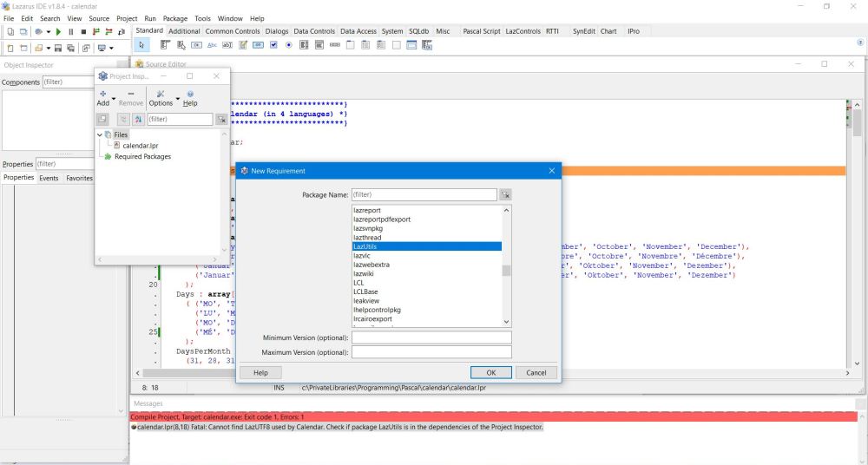Click the Save floppy-disk icon
The width and height of the screenshot is (868, 465).
click(x=58, y=49)
